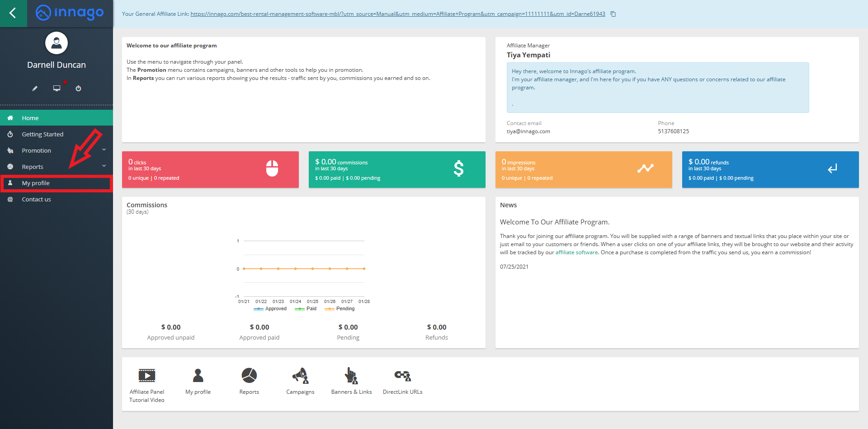The height and width of the screenshot is (429, 868).
Task: Open the My profile shortcut at bottom
Action: click(198, 376)
